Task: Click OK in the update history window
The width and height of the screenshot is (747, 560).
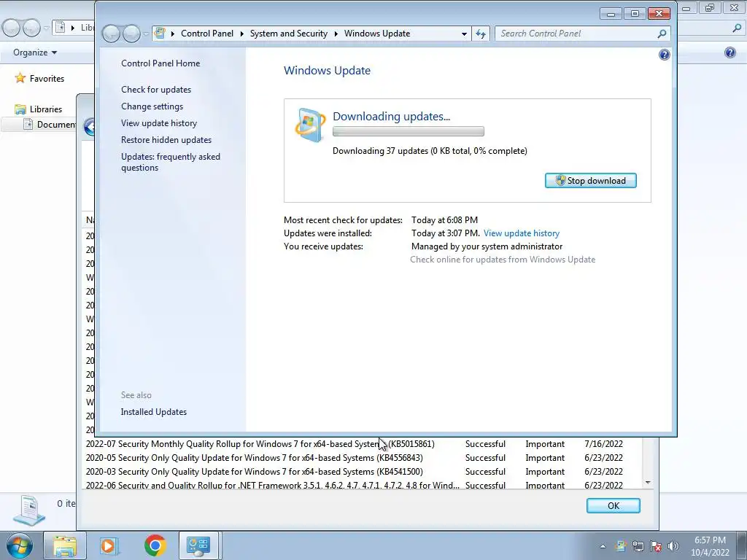Action: point(613,506)
